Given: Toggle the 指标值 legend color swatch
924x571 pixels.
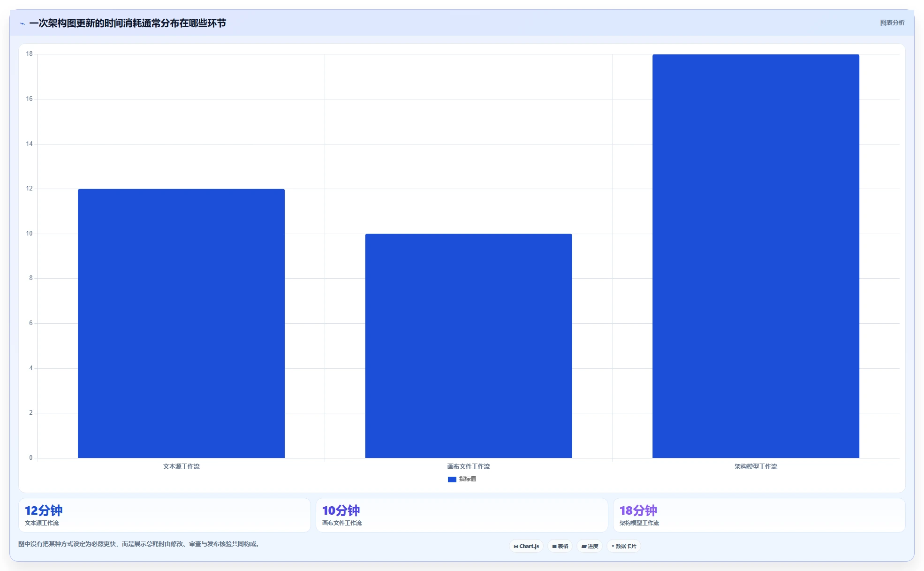Looking at the screenshot, I should click(452, 479).
